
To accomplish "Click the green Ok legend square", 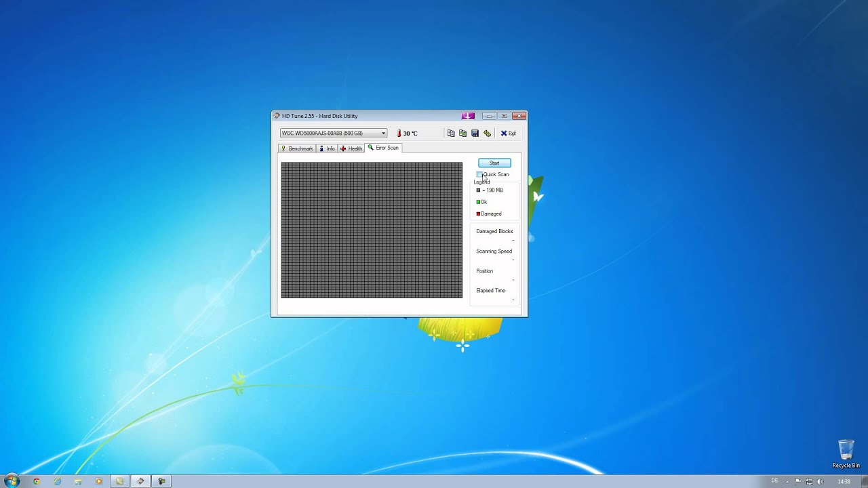I will 478,202.
